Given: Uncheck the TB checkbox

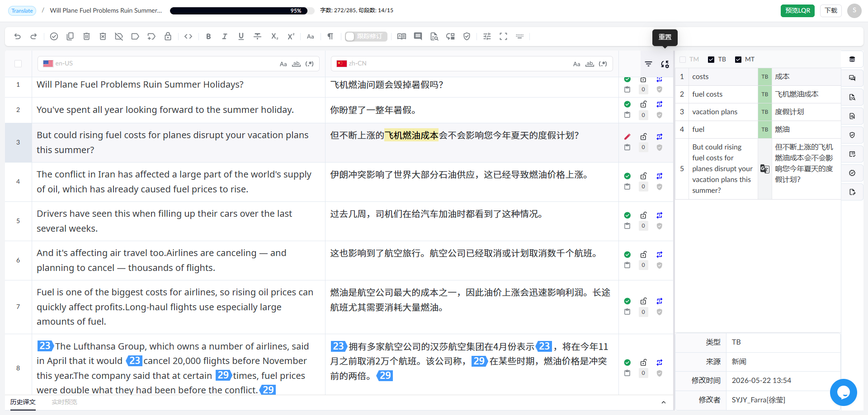Looking at the screenshot, I should click(x=711, y=60).
